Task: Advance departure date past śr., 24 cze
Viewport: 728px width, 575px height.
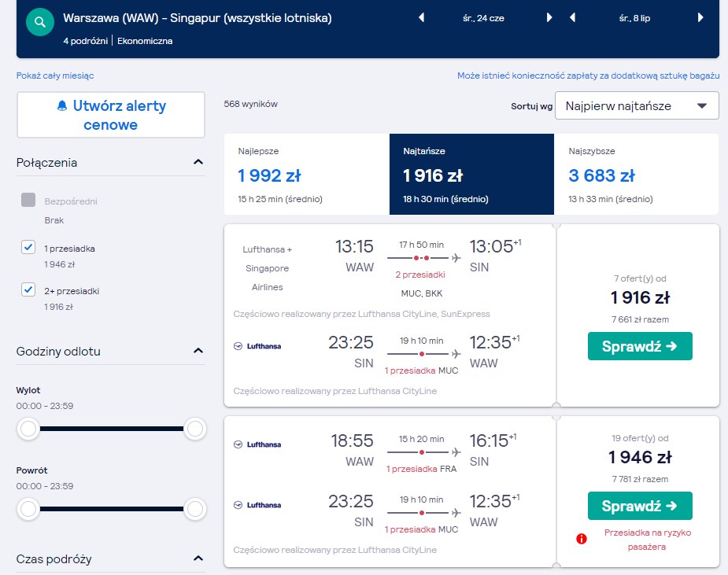Action: (x=549, y=17)
